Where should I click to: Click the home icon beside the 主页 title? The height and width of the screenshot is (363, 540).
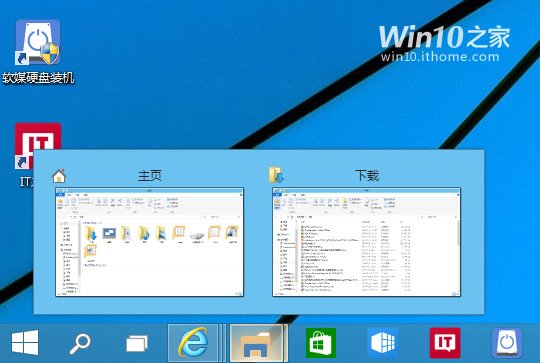(59, 176)
